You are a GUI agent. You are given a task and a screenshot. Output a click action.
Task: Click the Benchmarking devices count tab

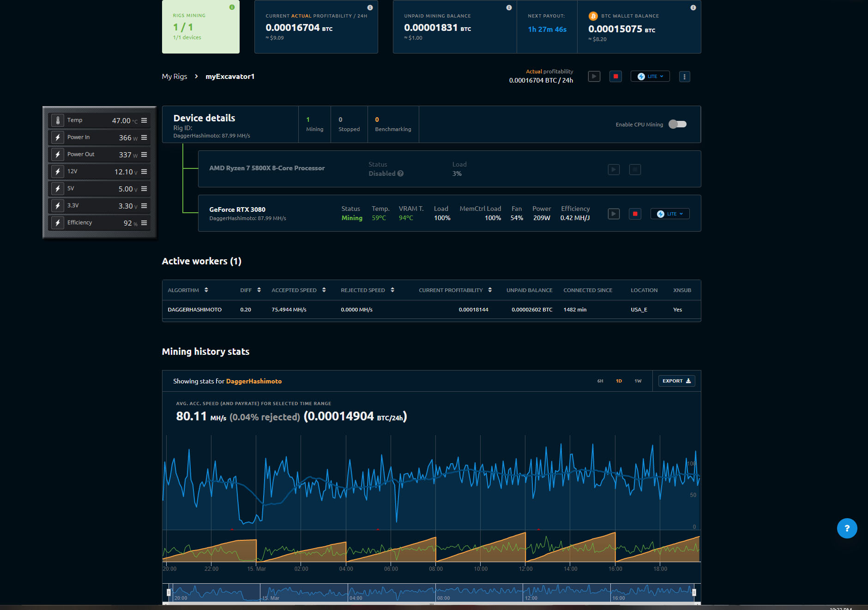coord(393,125)
